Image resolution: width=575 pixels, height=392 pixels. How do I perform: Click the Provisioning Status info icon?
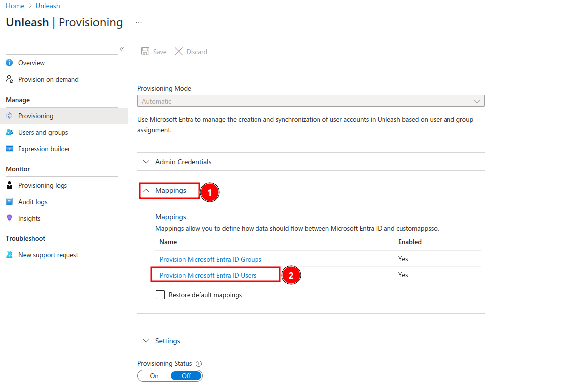point(198,363)
